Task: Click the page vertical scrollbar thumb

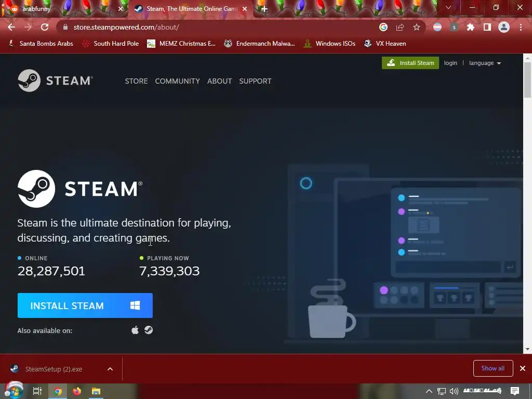Action: 528,79
